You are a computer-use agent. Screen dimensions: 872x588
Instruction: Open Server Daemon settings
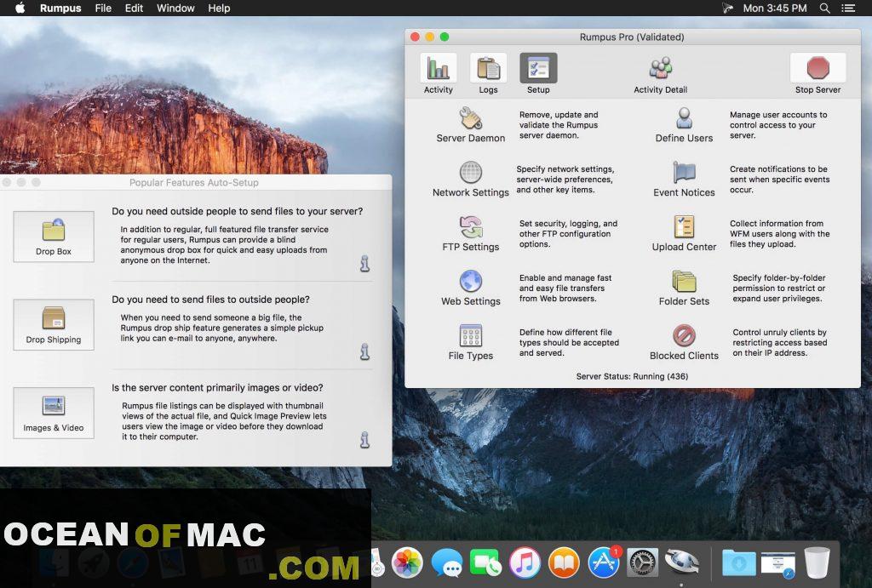(470, 125)
